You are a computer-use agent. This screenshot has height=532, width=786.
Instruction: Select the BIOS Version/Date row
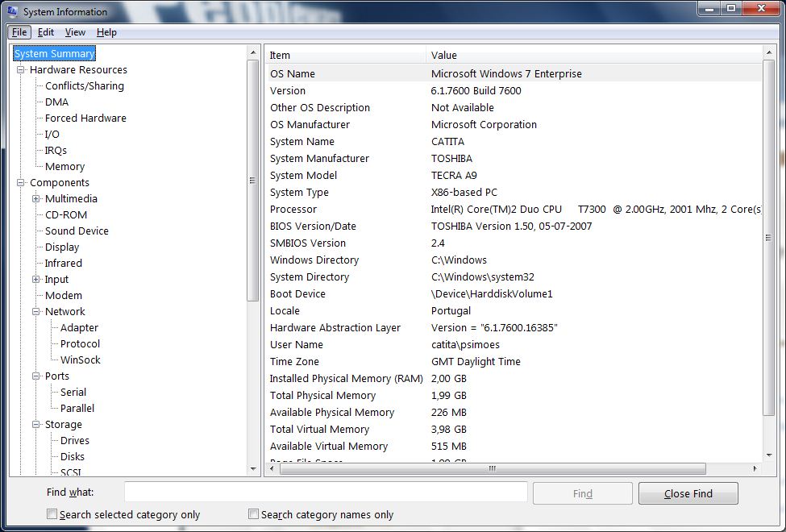pyautogui.click(x=514, y=227)
